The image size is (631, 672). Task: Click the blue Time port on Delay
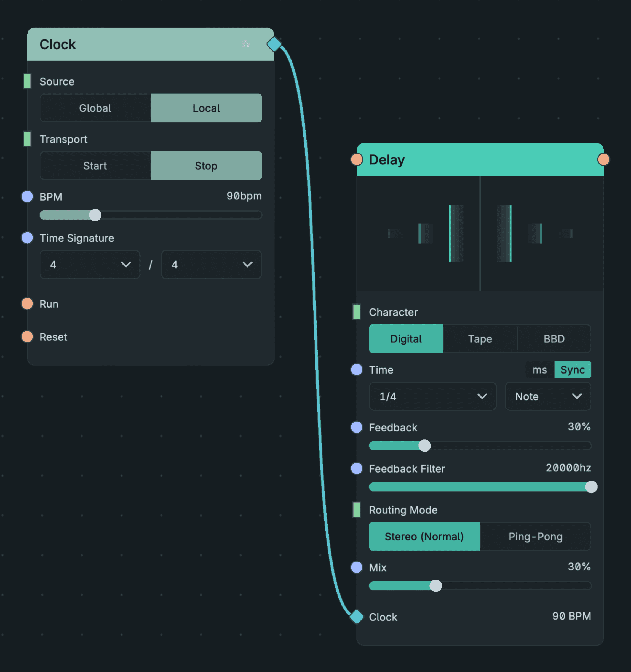(357, 369)
